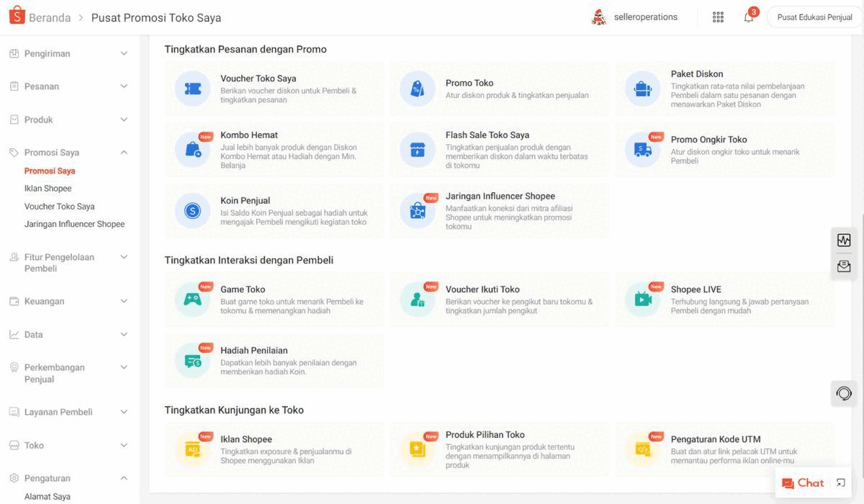Viewport: 864px width, 504px height.
Task: Open the customer support headset icon
Action: pyautogui.click(x=844, y=393)
